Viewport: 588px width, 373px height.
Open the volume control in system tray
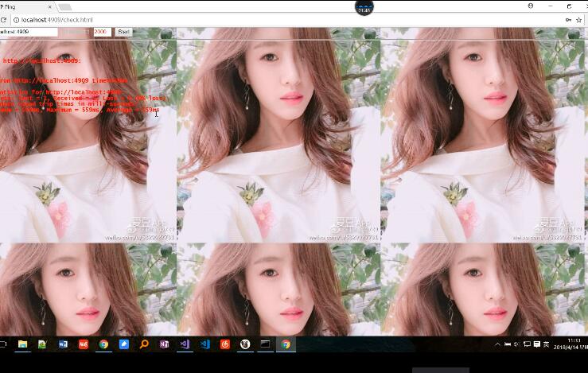[517, 344]
